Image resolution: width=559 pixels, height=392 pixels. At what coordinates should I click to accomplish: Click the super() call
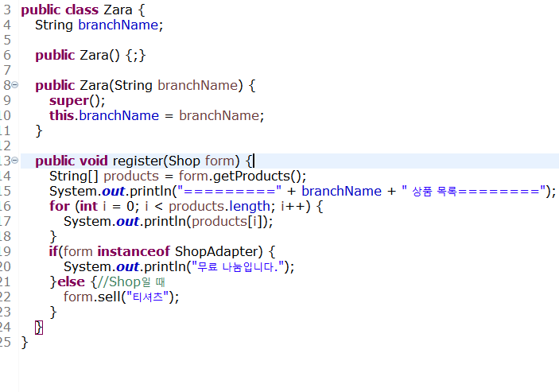77,101
